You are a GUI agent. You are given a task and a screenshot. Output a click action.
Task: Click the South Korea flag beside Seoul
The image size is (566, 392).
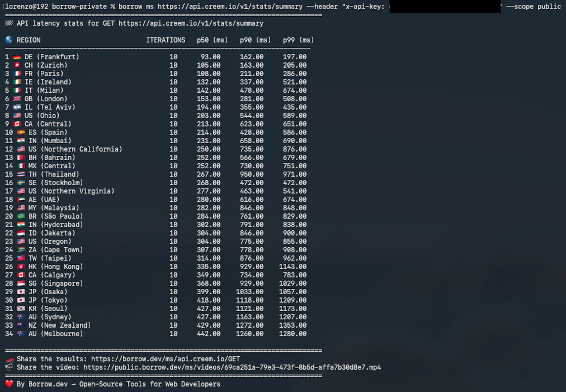tap(21, 309)
